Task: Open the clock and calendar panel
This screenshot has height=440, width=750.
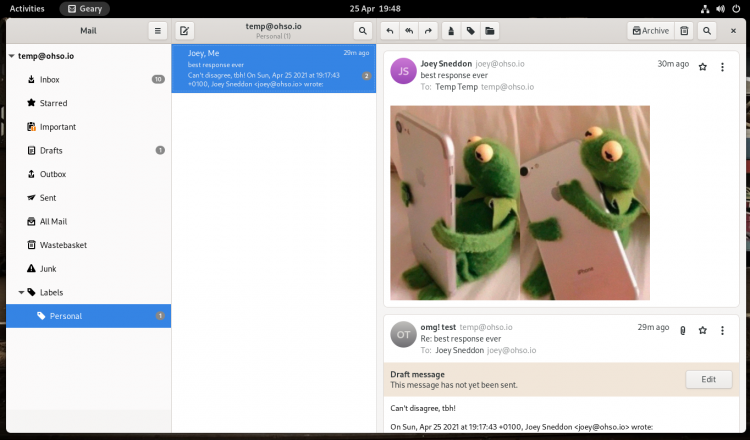Action: pyautogui.click(x=375, y=9)
